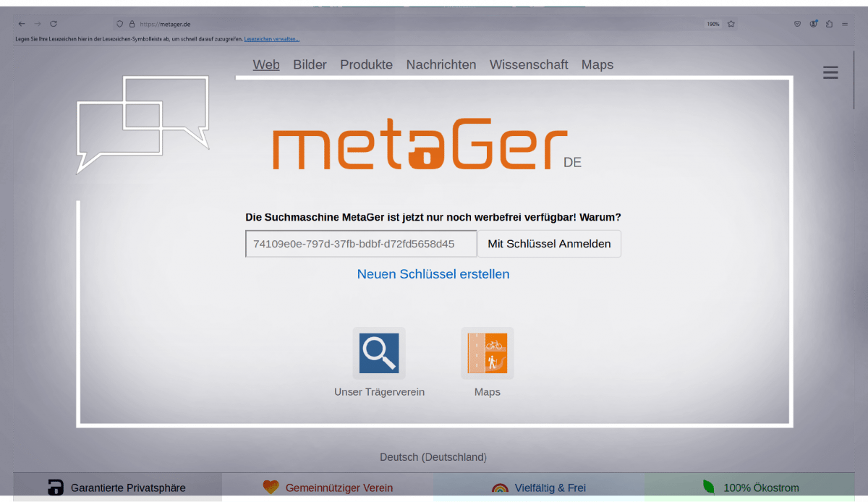Click the Gemeinnütziger Verein footer item

328,488
